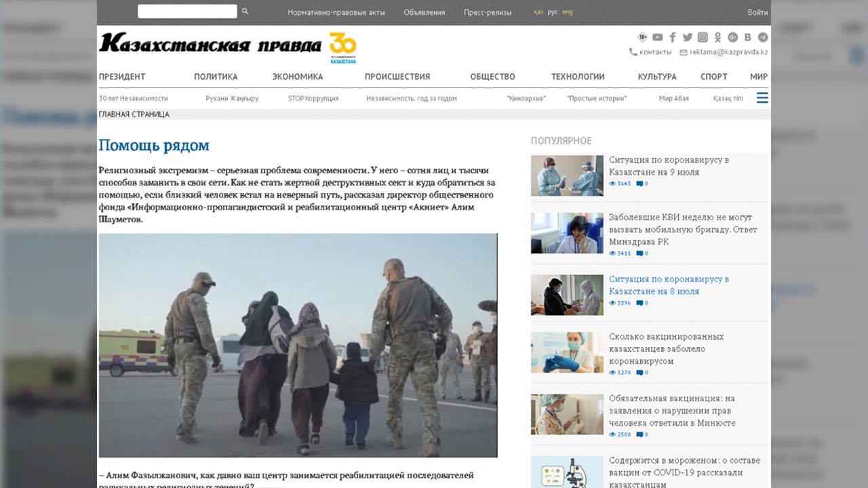Open the Telegram channel icon
The width and height of the screenshot is (868, 488).
pyautogui.click(x=763, y=37)
